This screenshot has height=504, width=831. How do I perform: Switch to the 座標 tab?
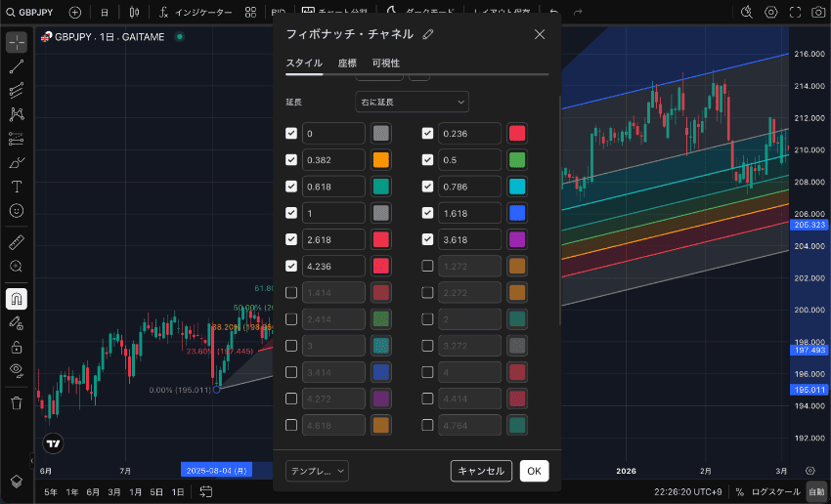(x=347, y=63)
